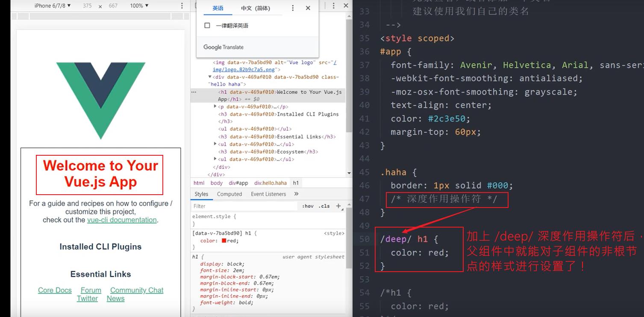Open the Forum link
This screenshot has width=644, height=317.
91,290
